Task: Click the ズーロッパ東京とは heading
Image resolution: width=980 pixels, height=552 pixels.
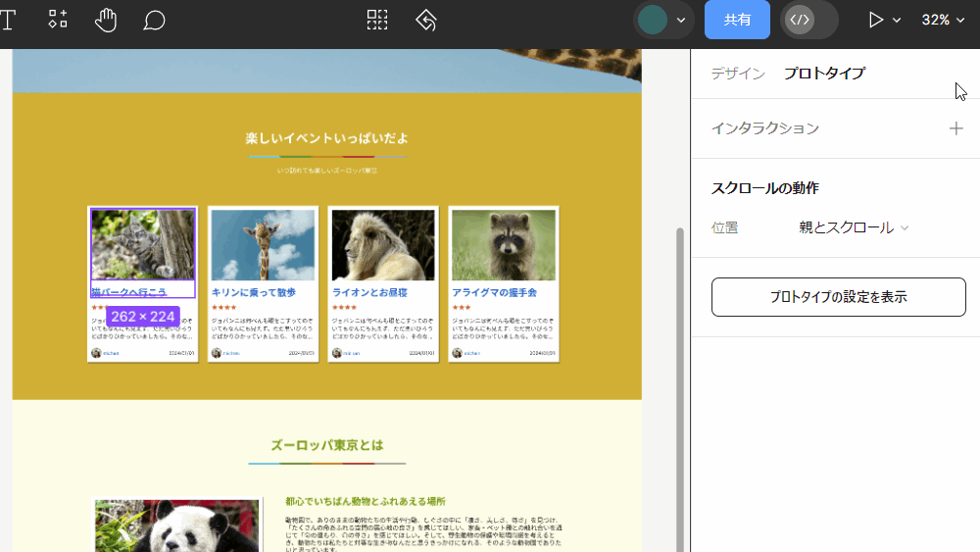Action: coord(327,445)
